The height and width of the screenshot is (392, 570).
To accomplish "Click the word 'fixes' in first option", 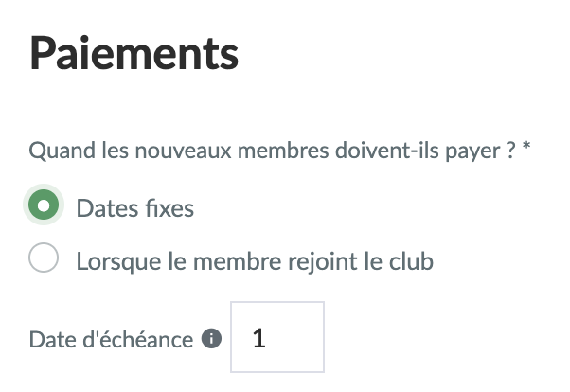I will tap(169, 208).
